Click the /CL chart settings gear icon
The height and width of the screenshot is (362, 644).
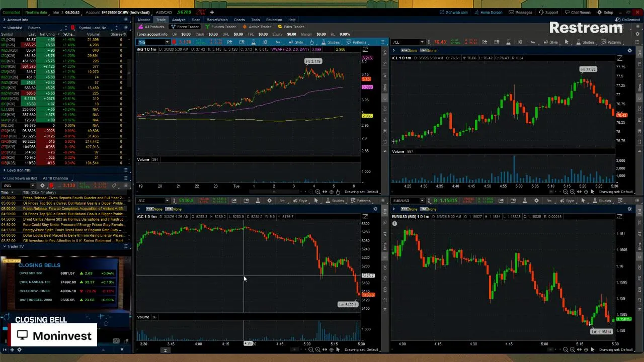coord(520,42)
